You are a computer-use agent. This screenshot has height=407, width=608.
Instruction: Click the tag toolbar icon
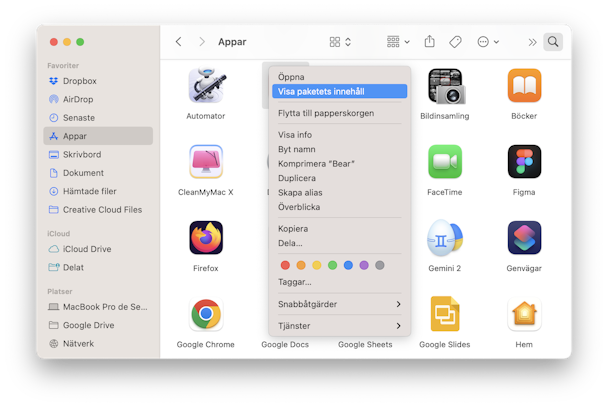(x=455, y=42)
